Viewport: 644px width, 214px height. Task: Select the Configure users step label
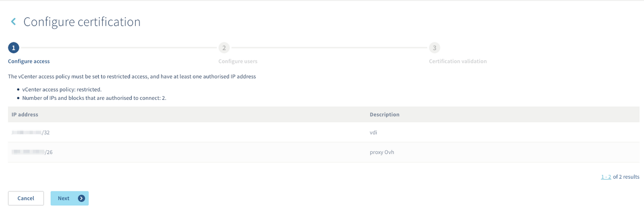coord(238,61)
